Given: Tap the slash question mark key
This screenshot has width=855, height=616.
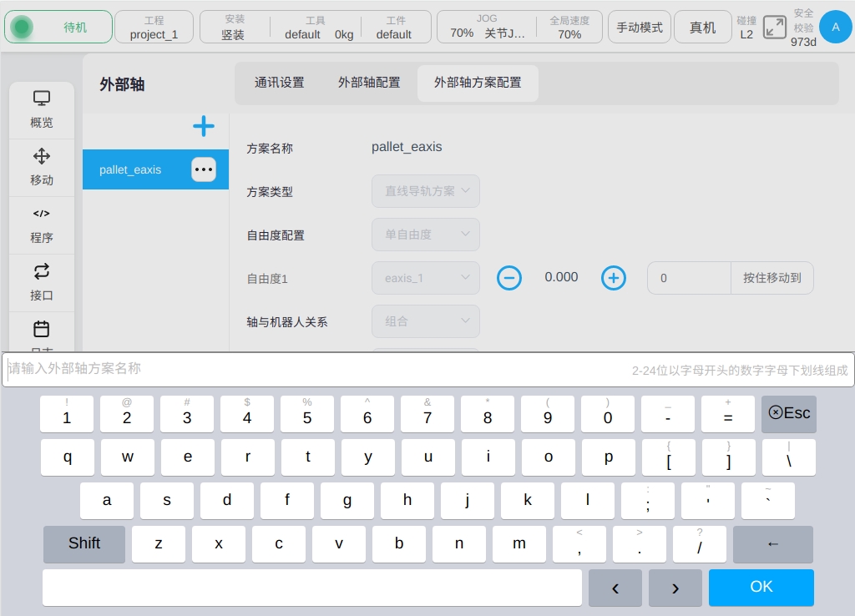Looking at the screenshot, I should tap(700, 544).
